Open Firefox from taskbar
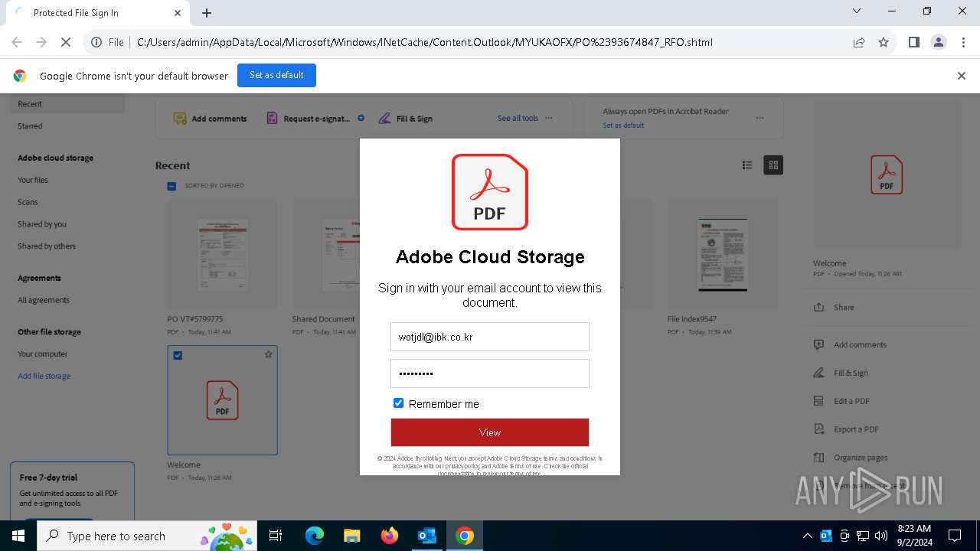This screenshot has width=980, height=551. (390, 536)
